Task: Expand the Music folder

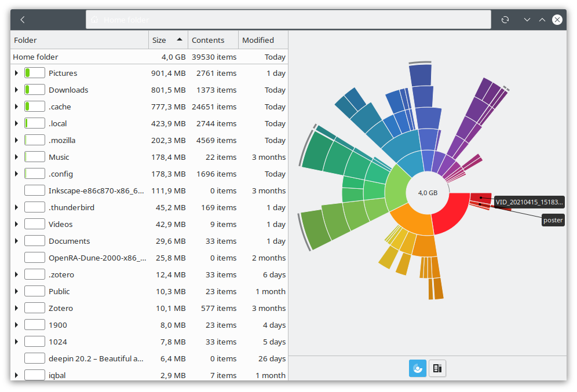Action: click(x=16, y=157)
